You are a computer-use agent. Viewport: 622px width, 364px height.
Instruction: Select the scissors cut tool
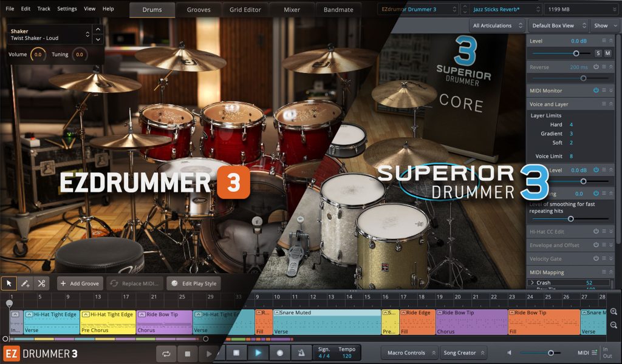(41, 283)
